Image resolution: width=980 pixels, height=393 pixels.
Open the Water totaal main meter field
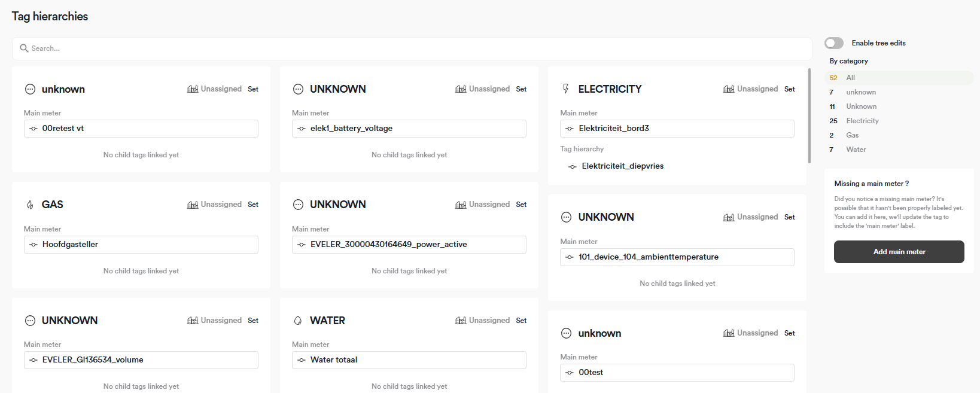point(409,360)
